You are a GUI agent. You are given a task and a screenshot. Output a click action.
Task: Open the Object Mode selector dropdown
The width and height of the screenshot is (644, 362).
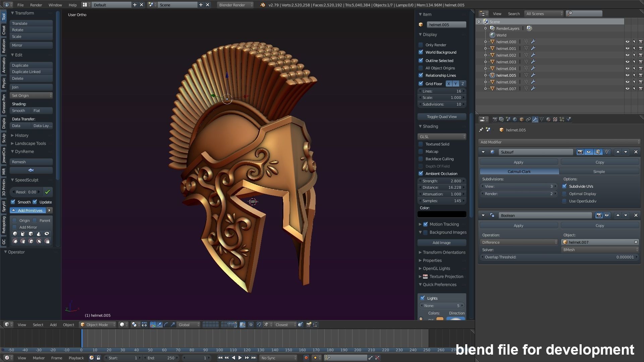[98, 324]
